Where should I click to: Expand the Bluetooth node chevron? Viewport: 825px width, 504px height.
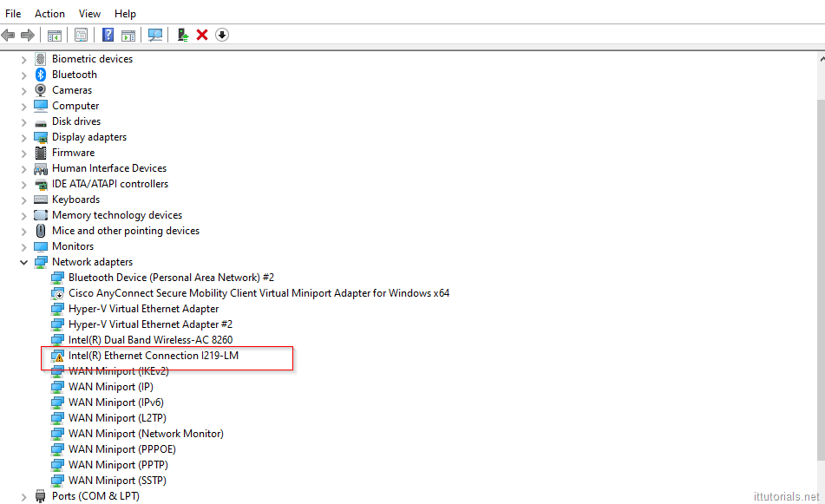click(x=23, y=75)
